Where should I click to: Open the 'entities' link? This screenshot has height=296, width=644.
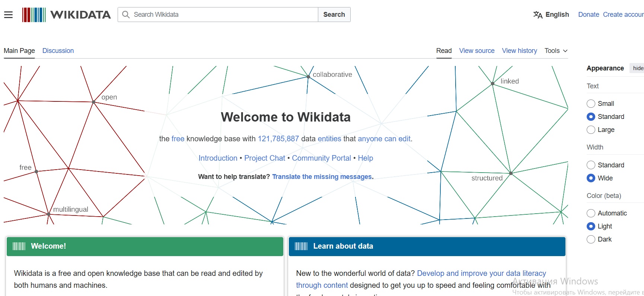click(x=329, y=139)
